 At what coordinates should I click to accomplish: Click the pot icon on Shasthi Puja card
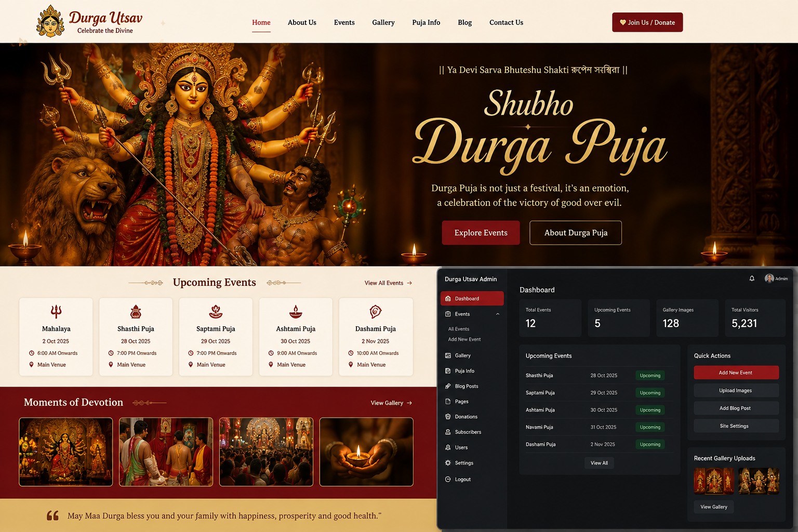tap(136, 311)
